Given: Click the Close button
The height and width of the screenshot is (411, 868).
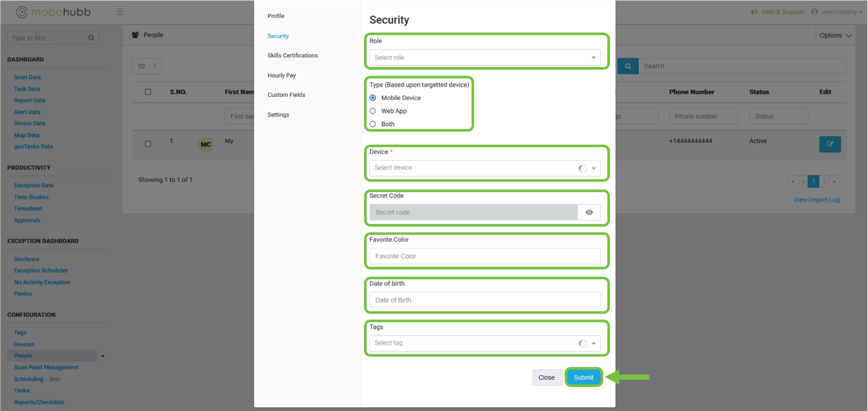Looking at the screenshot, I should 546,377.
